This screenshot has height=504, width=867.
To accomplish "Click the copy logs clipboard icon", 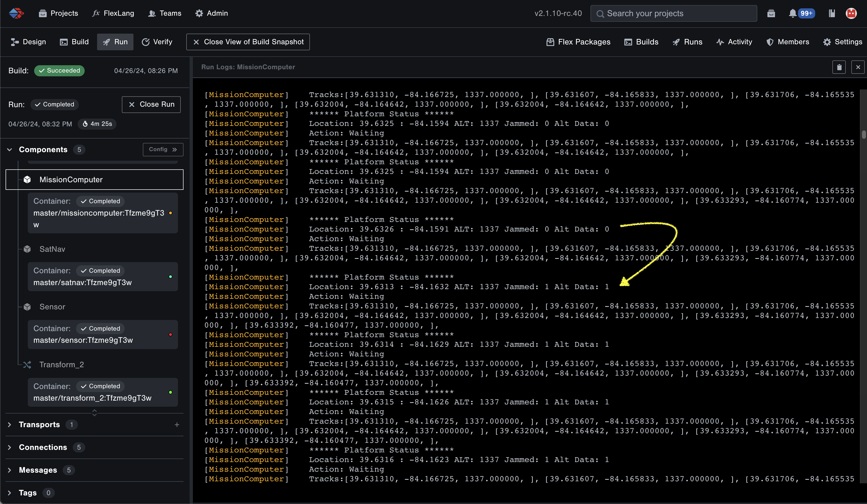I will click(x=839, y=67).
